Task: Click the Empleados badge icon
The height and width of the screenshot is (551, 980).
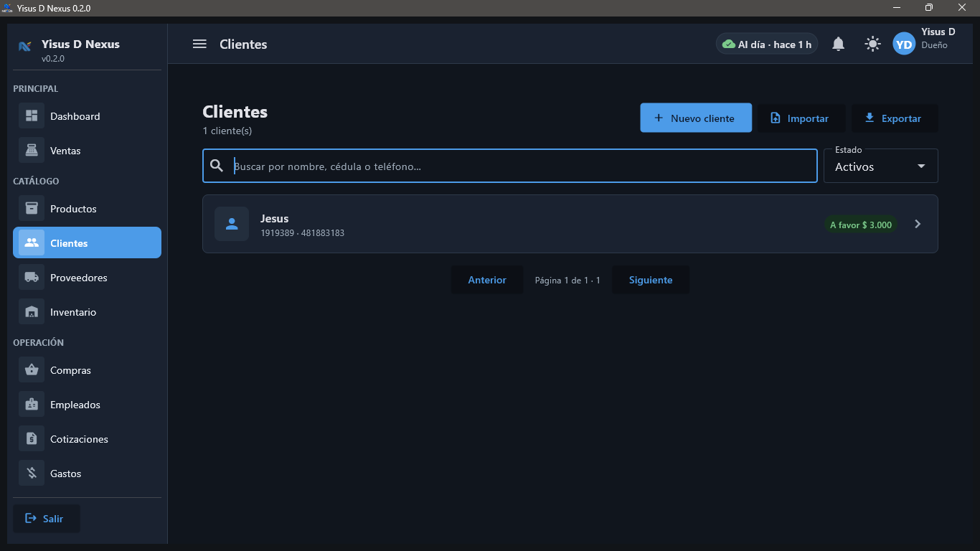Action: pyautogui.click(x=32, y=404)
